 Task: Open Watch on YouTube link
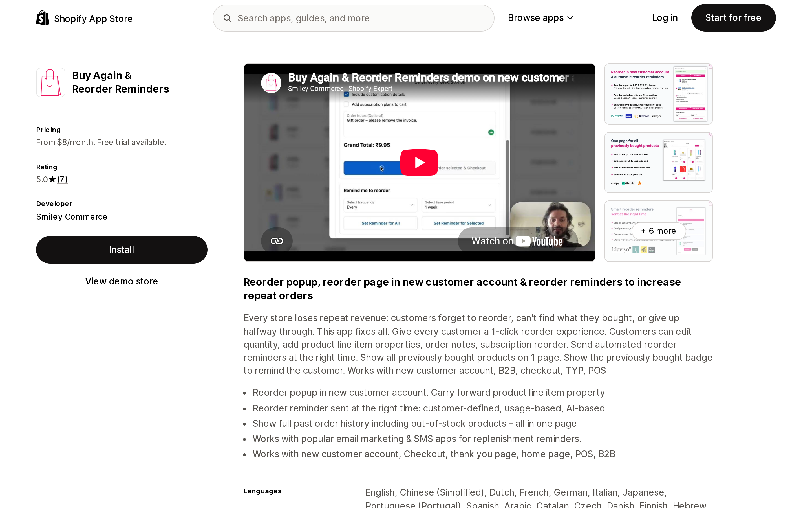[x=517, y=241]
